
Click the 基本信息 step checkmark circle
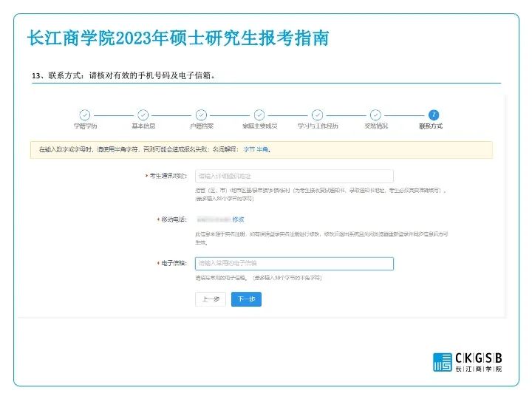(x=143, y=115)
